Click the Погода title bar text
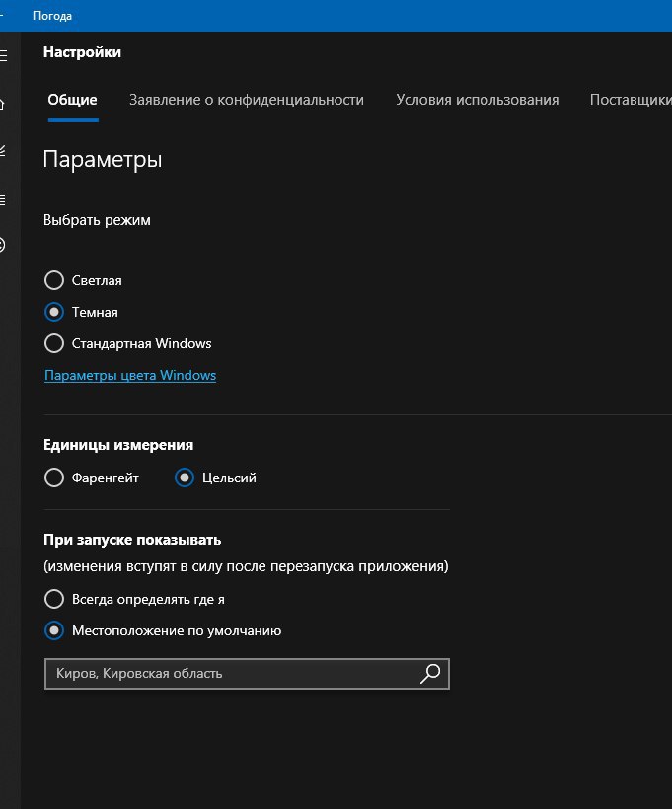 (52, 16)
